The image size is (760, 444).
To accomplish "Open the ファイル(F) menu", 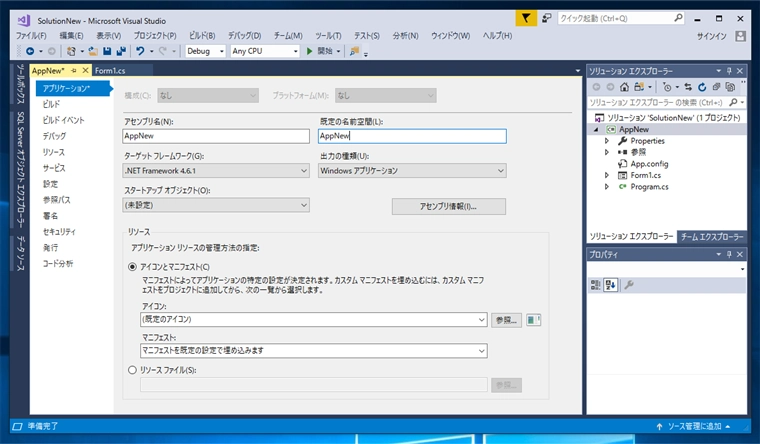I will (x=31, y=36).
